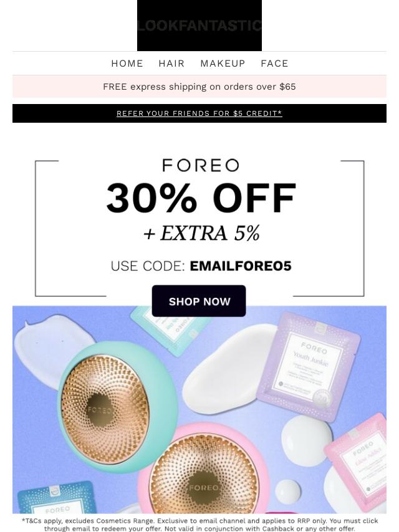The height and width of the screenshot is (532, 399).
Task: Click the purple Youth Junkie mask sachet
Action: [x=309, y=367]
